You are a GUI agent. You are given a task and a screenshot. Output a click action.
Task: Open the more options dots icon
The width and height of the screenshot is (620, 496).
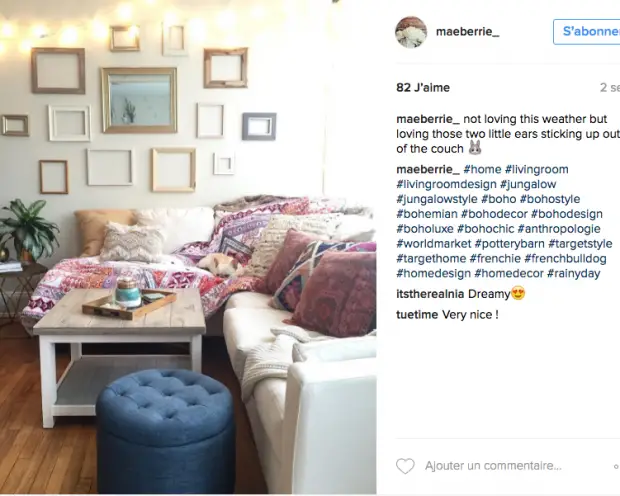coord(617,466)
